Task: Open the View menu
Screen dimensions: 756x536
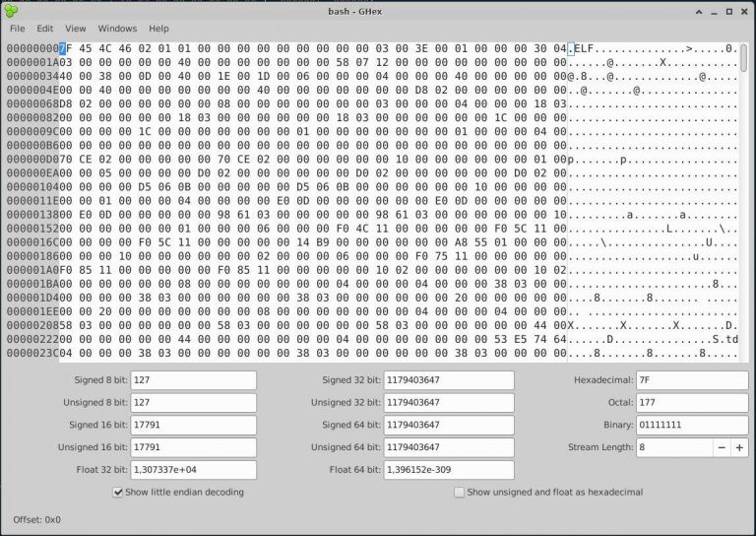Action: 75,29
